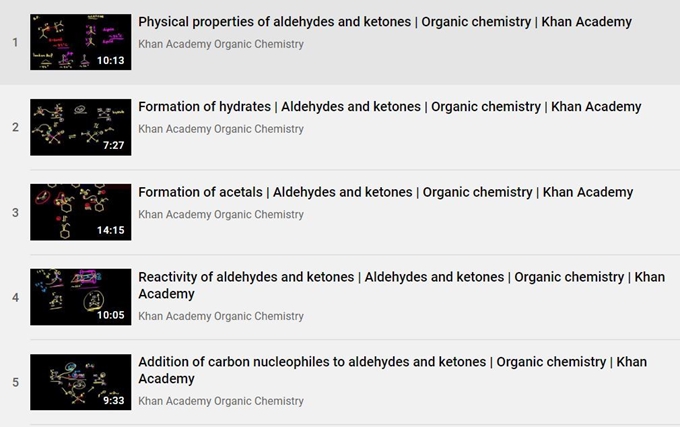Image resolution: width=680 pixels, height=427 pixels.
Task: Click the Formation of acetals video title
Action: coord(386,192)
